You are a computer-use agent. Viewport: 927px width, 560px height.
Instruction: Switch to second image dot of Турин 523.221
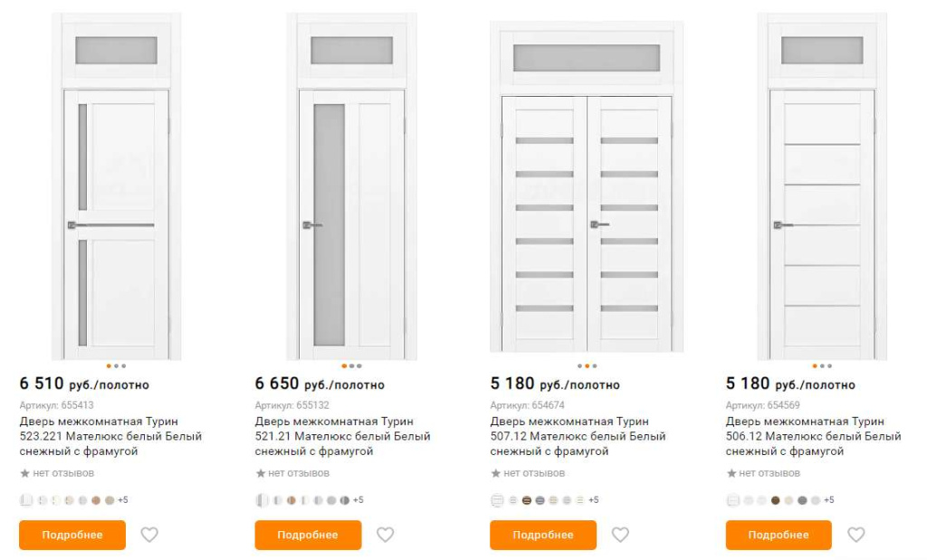pos(117,365)
